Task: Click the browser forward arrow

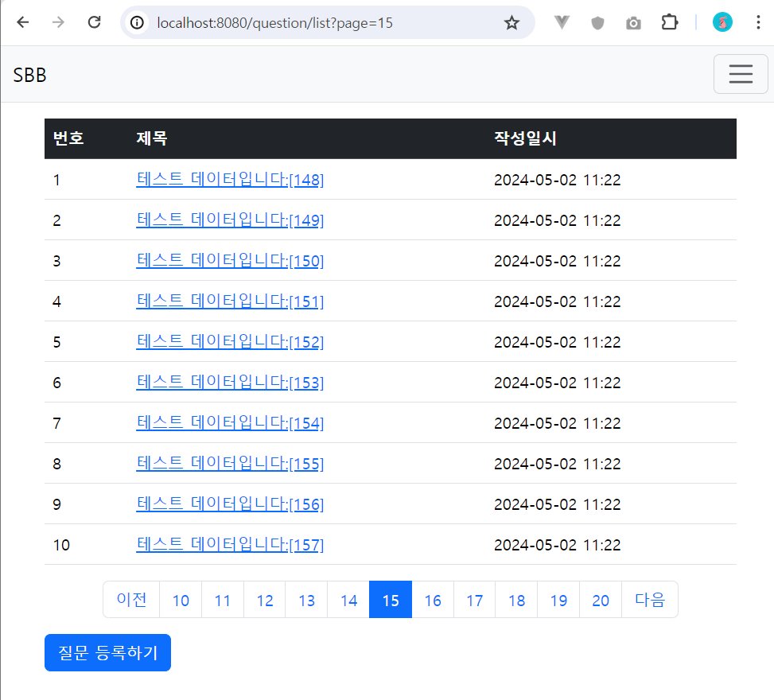Action: [x=58, y=22]
